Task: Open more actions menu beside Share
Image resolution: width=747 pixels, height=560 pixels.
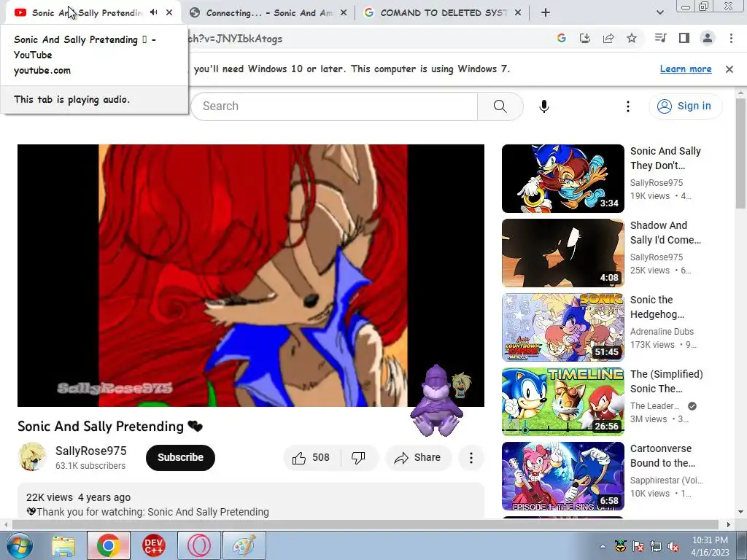Action: click(x=471, y=458)
